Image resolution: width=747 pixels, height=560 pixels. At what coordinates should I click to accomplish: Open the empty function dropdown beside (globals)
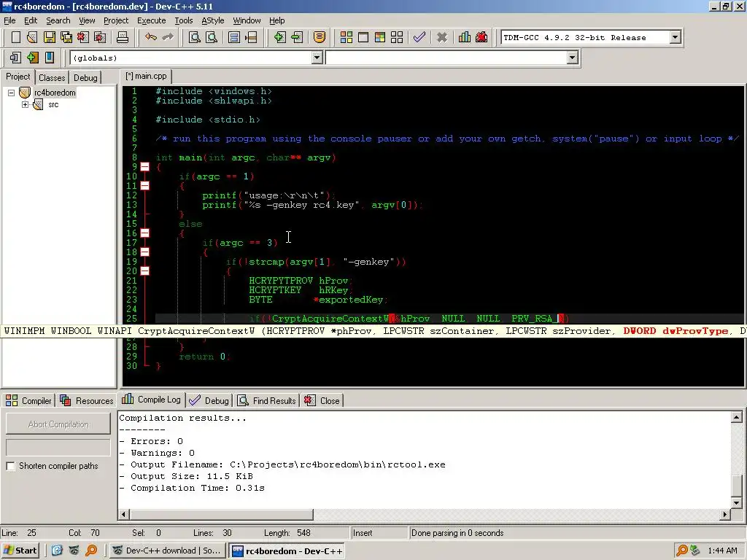click(572, 58)
